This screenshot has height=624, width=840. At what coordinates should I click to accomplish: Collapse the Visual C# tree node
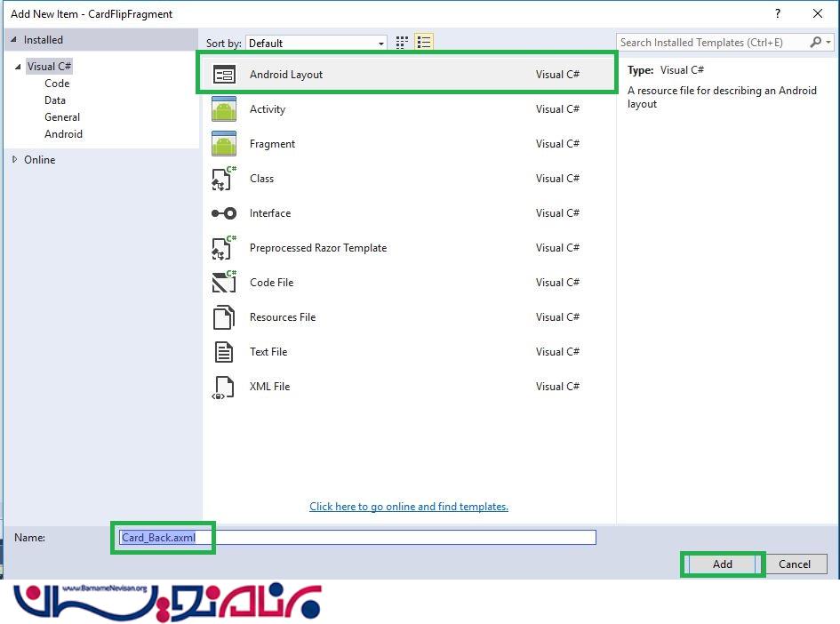point(16,67)
